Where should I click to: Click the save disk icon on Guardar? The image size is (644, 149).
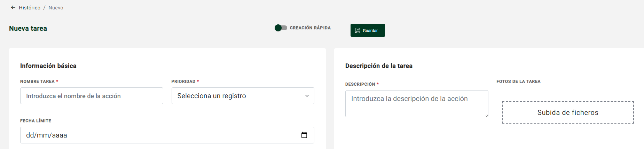click(x=358, y=31)
